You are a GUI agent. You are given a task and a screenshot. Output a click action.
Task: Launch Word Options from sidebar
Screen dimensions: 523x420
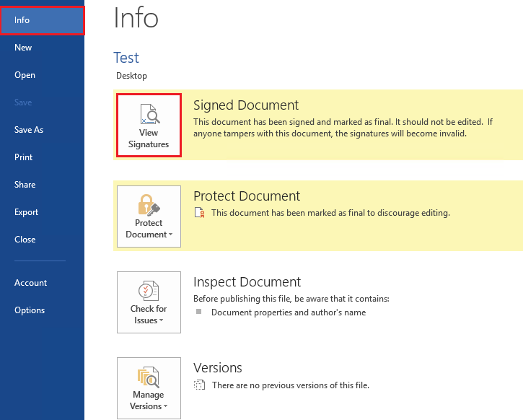pyautogui.click(x=30, y=310)
